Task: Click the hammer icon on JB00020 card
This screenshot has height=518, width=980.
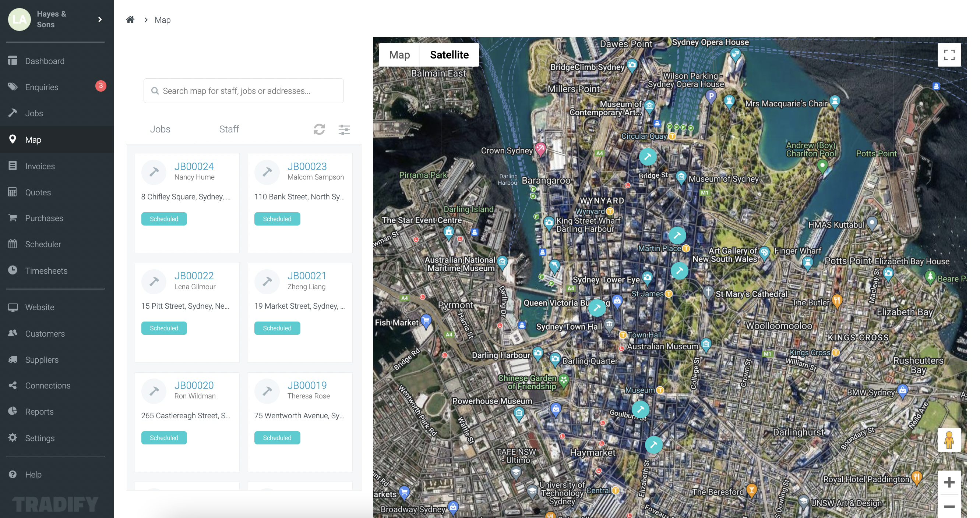Action: pyautogui.click(x=154, y=391)
